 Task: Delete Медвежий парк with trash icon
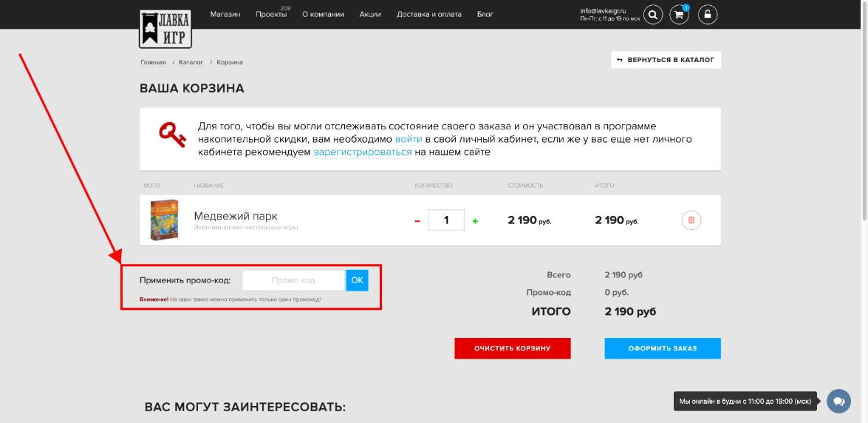[691, 220]
